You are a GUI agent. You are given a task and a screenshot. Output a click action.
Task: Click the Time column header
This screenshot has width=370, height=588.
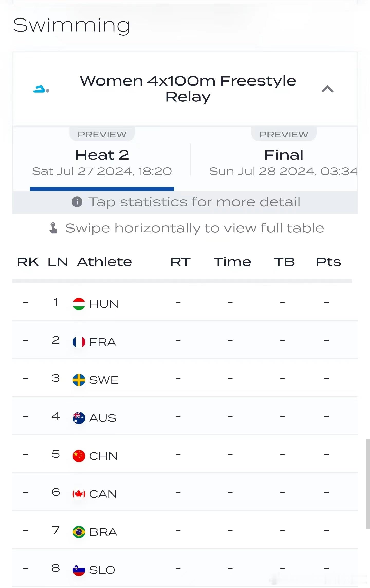[232, 262]
